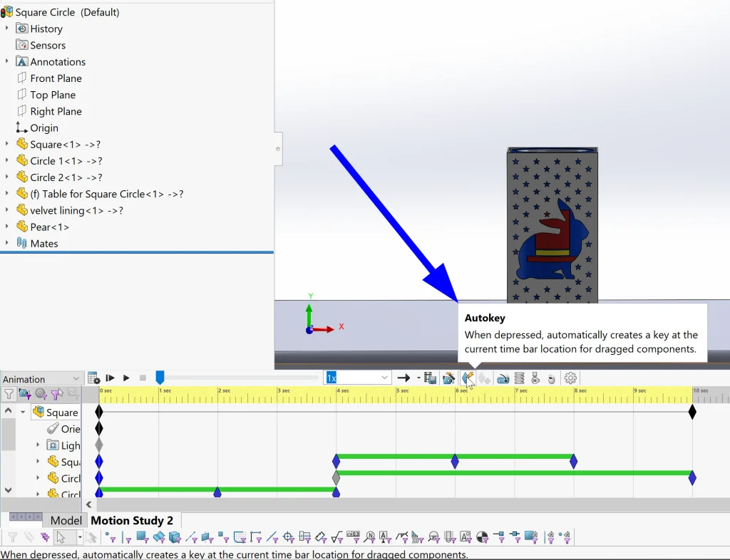Click the Calculate motion study icon
The width and height of the screenshot is (730, 560).
click(x=93, y=378)
